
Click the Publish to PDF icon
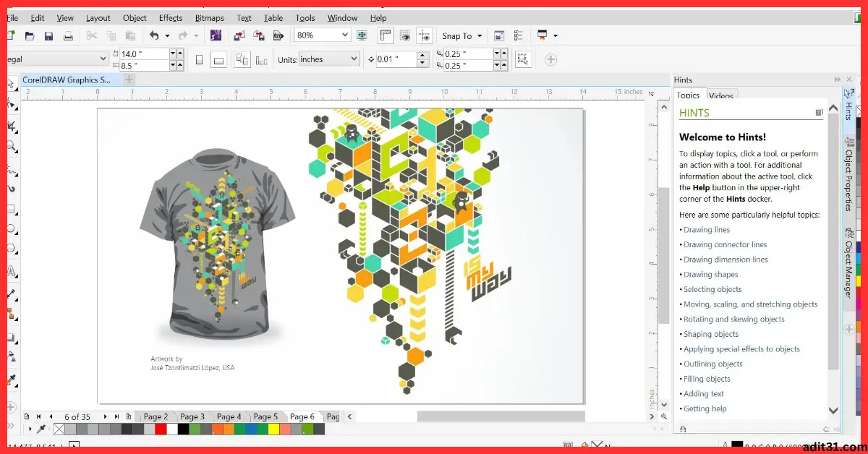pyautogui.click(x=277, y=35)
